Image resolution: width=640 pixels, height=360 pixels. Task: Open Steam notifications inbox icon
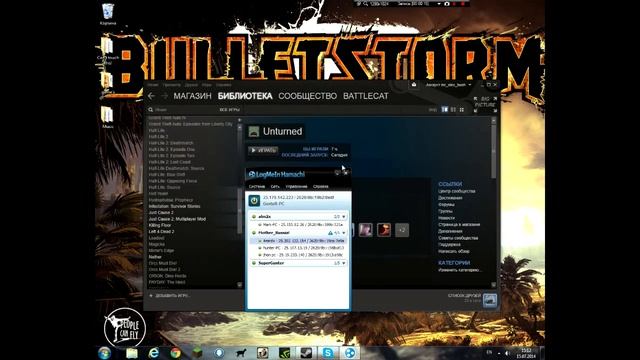click(x=413, y=84)
